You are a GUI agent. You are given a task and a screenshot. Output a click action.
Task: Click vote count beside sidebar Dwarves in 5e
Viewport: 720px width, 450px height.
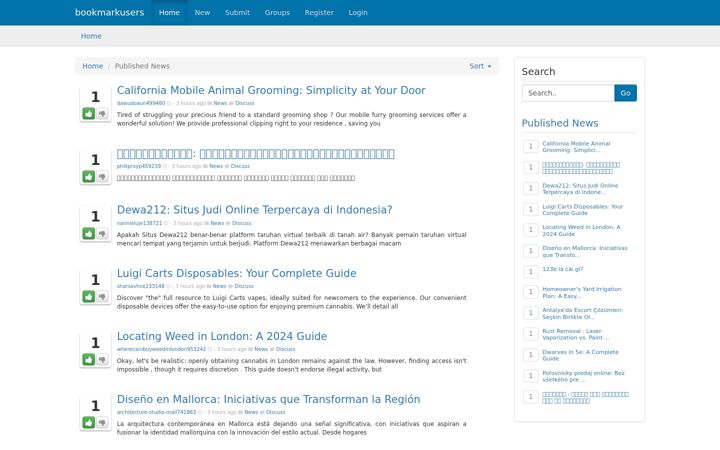coord(530,355)
